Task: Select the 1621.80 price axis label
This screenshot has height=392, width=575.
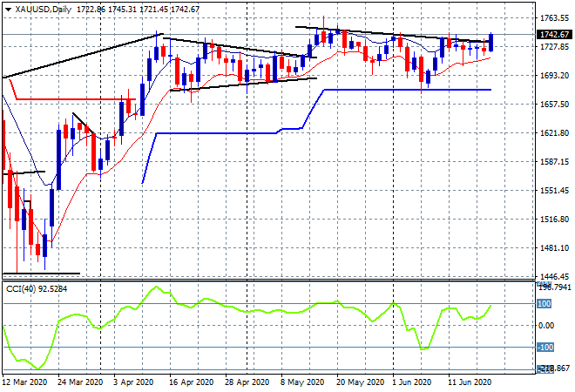Action: (x=554, y=132)
